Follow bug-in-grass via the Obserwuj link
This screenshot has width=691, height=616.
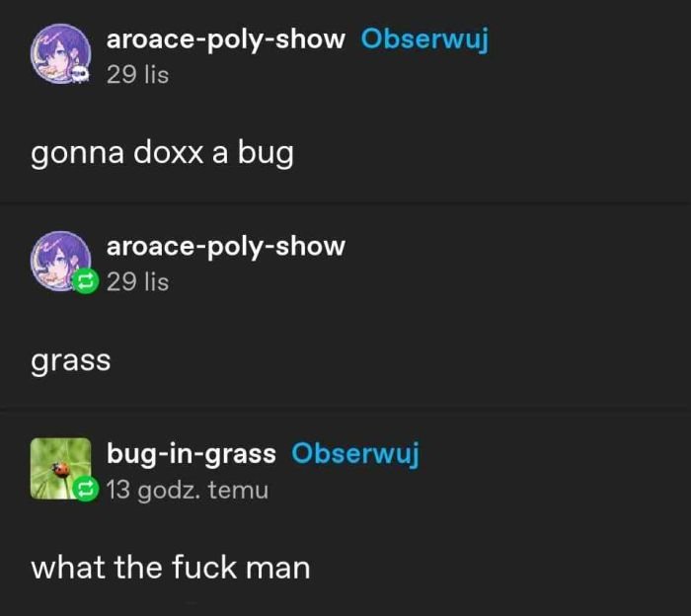tap(354, 454)
